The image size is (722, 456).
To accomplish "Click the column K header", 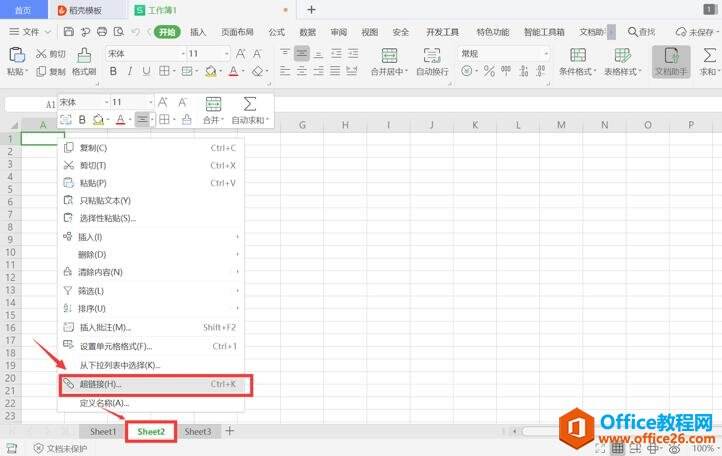I will (474, 125).
